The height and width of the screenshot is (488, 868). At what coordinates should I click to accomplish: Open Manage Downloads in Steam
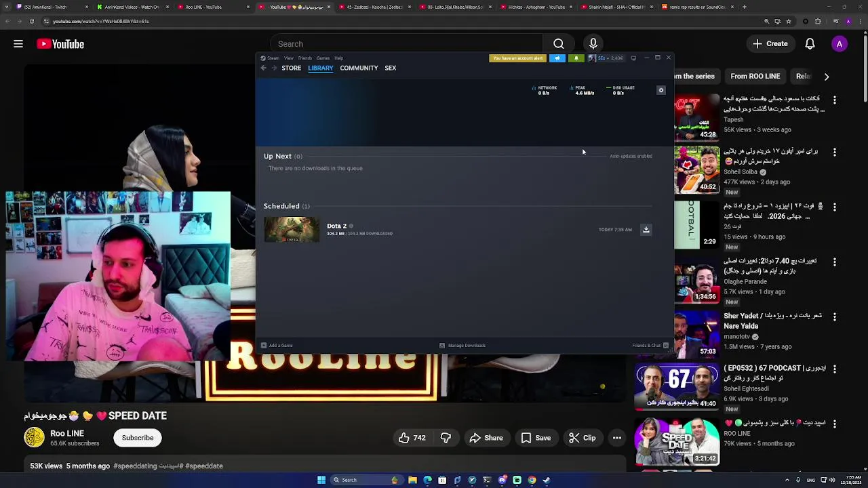click(x=462, y=346)
